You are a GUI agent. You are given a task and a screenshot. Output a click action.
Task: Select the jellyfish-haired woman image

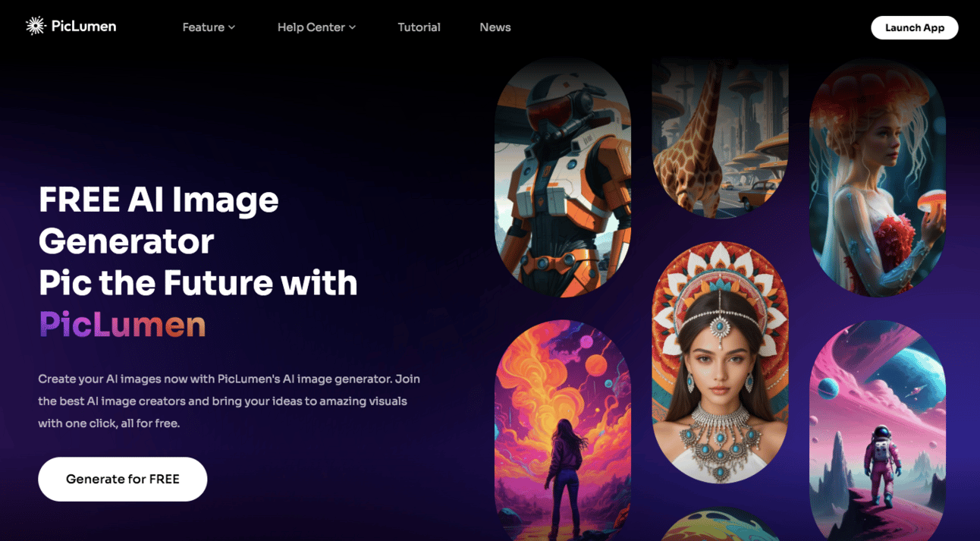tap(878, 177)
